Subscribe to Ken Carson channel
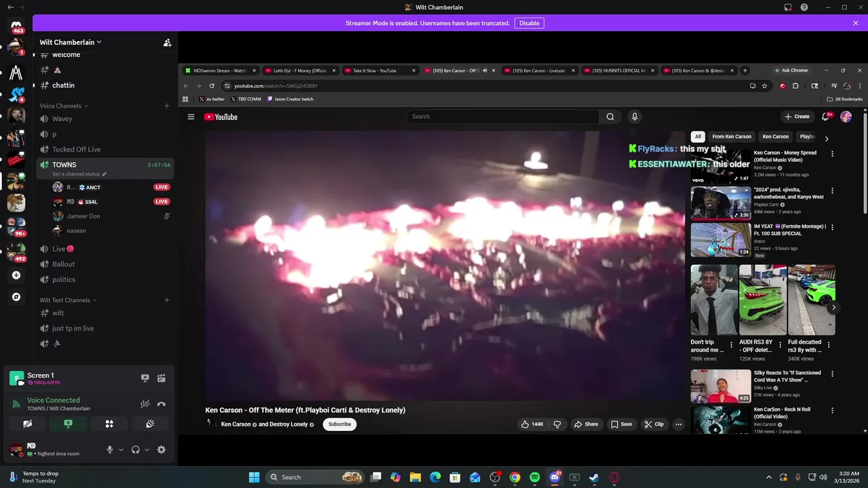 [340, 424]
